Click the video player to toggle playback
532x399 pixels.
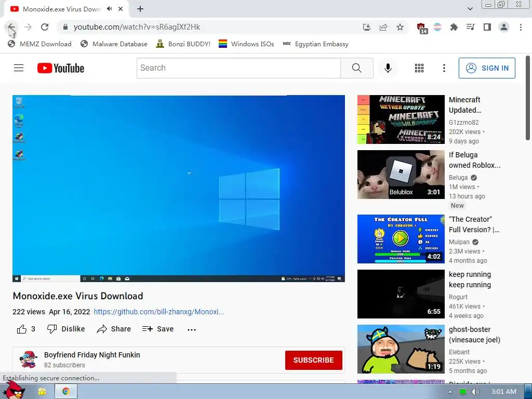pyautogui.click(x=179, y=188)
